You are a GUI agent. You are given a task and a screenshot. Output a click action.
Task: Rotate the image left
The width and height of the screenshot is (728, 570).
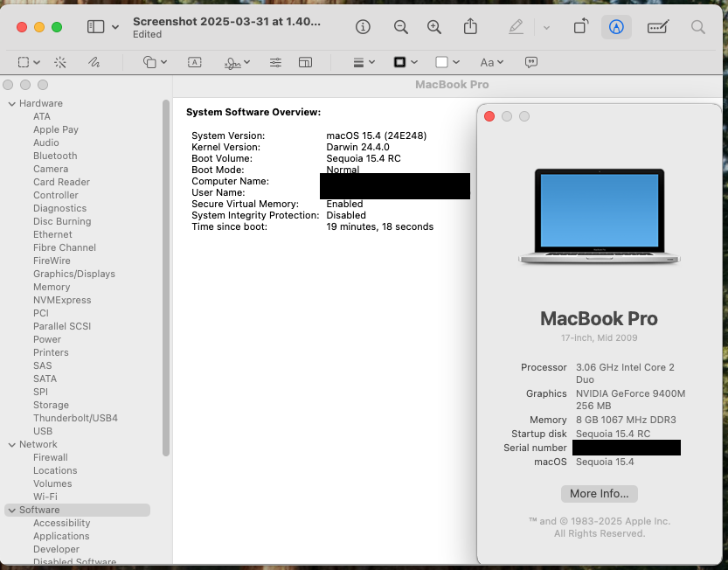point(581,26)
